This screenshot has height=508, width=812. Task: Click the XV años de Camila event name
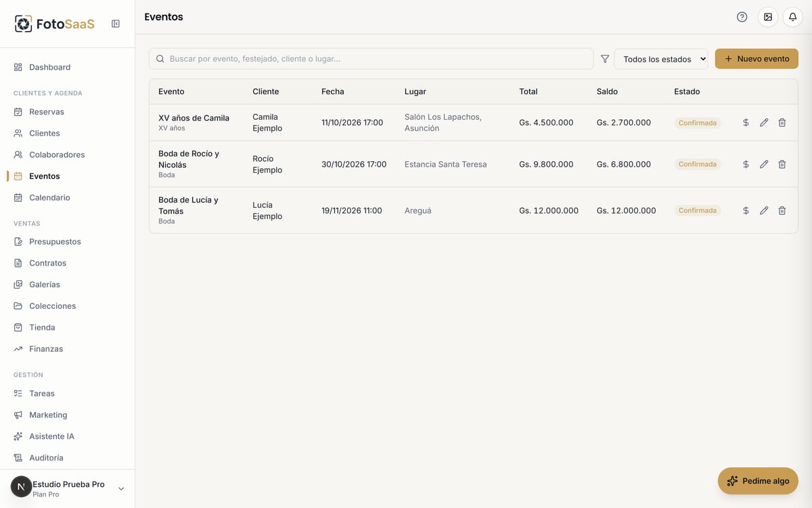click(194, 118)
